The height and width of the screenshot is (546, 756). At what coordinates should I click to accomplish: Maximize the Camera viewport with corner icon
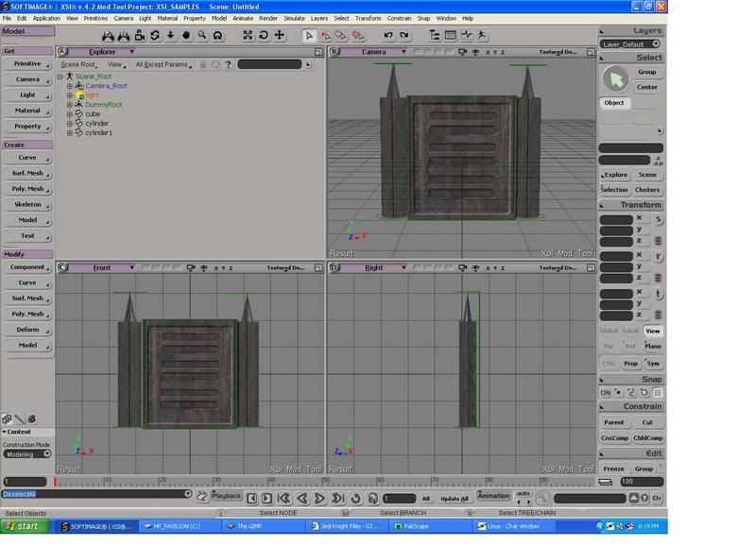(x=591, y=52)
